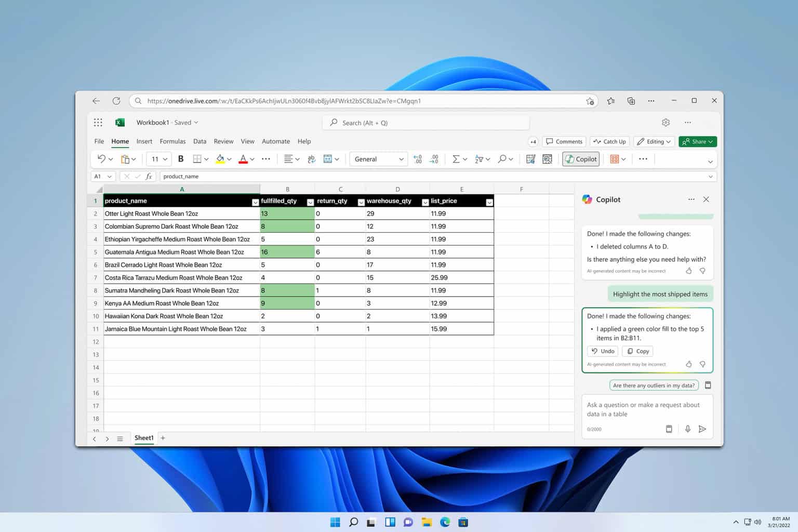Open Copilot pane more options ellipsis
Image resolution: width=798 pixels, height=532 pixels.
tap(691, 199)
